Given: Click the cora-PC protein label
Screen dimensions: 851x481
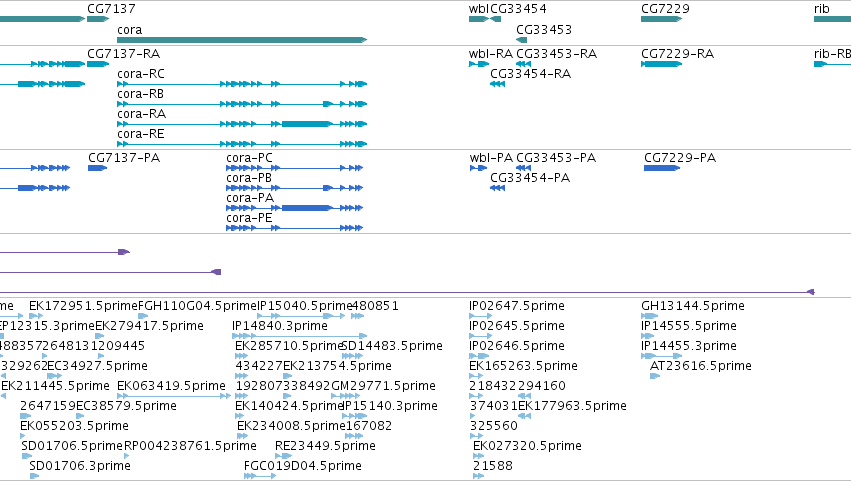Looking at the screenshot, I should coord(249,158).
